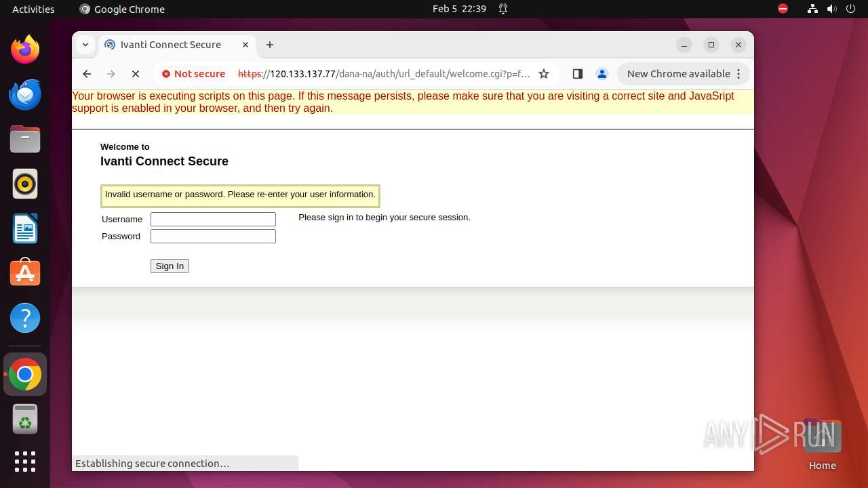Click New Chrome available update button
Screen dimensions: 868x488
coord(684,74)
